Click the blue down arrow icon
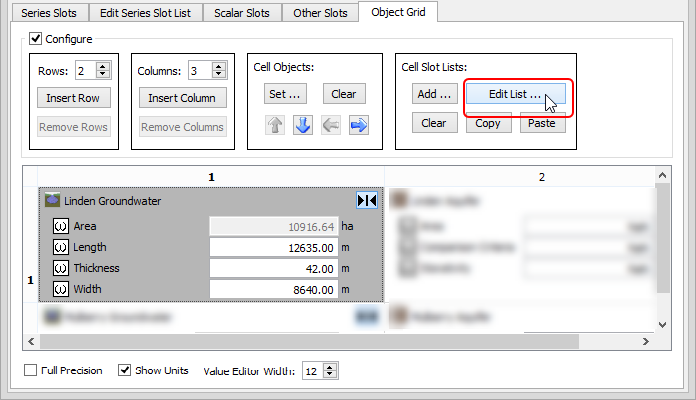The height and width of the screenshot is (400, 696). 304,125
